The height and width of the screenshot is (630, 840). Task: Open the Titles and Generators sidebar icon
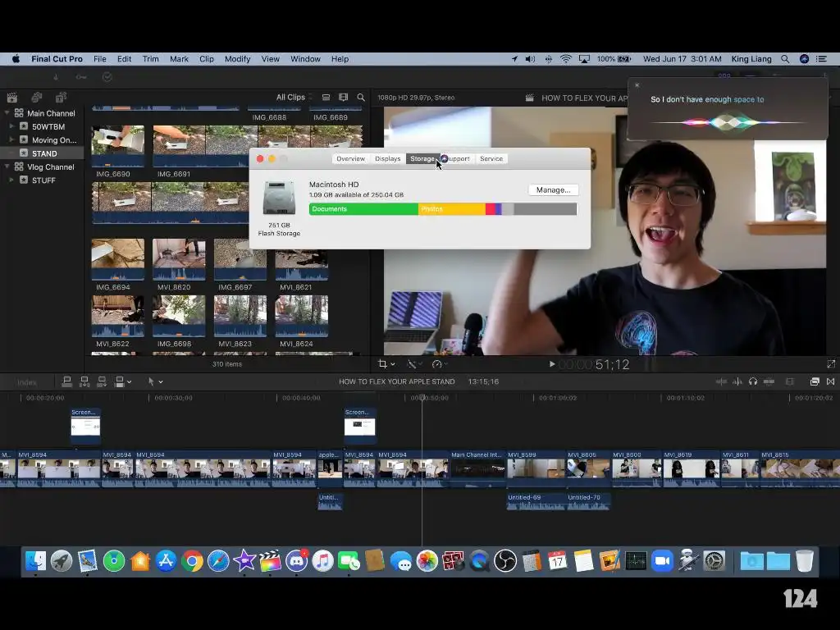click(61, 97)
